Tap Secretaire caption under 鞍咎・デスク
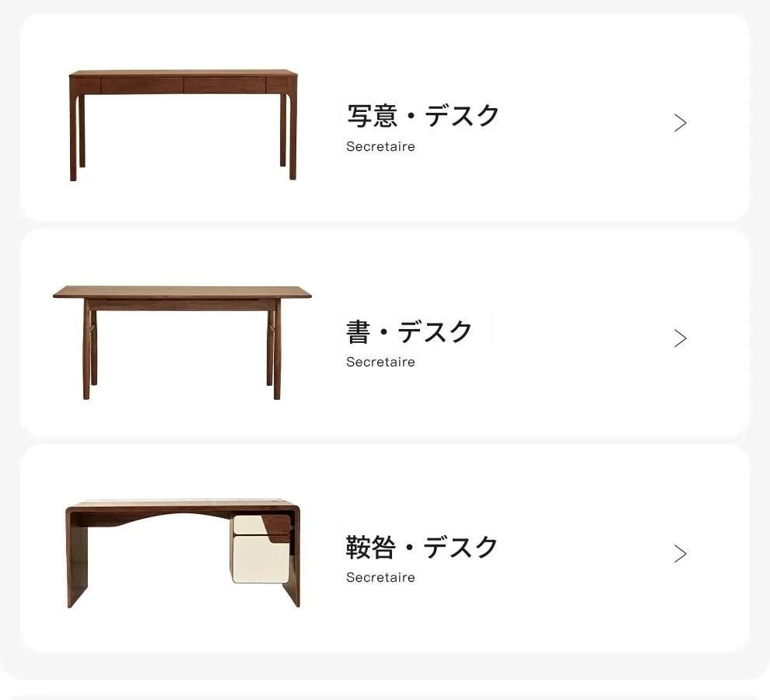 click(380, 577)
